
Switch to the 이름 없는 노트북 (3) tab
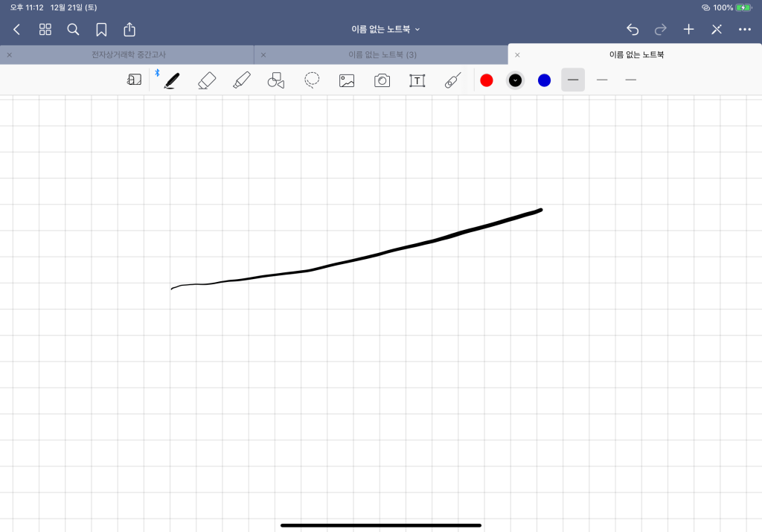[382, 54]
